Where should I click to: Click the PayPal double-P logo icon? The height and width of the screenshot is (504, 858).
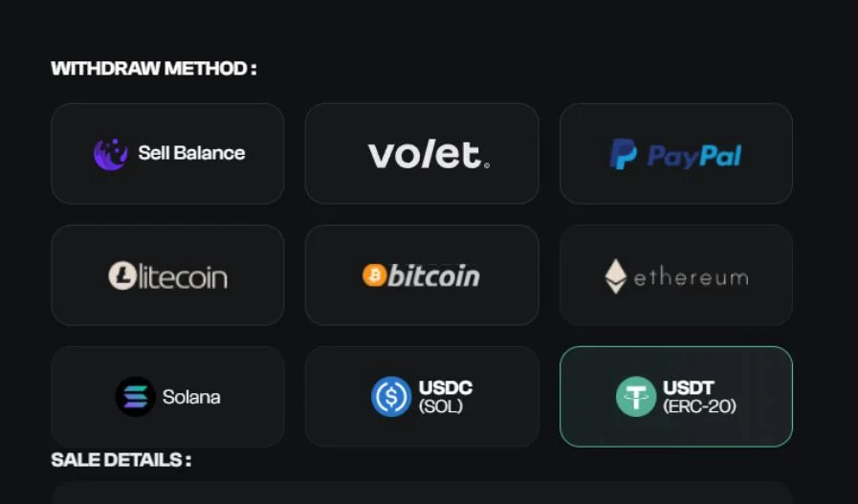[x=624, y=154]
